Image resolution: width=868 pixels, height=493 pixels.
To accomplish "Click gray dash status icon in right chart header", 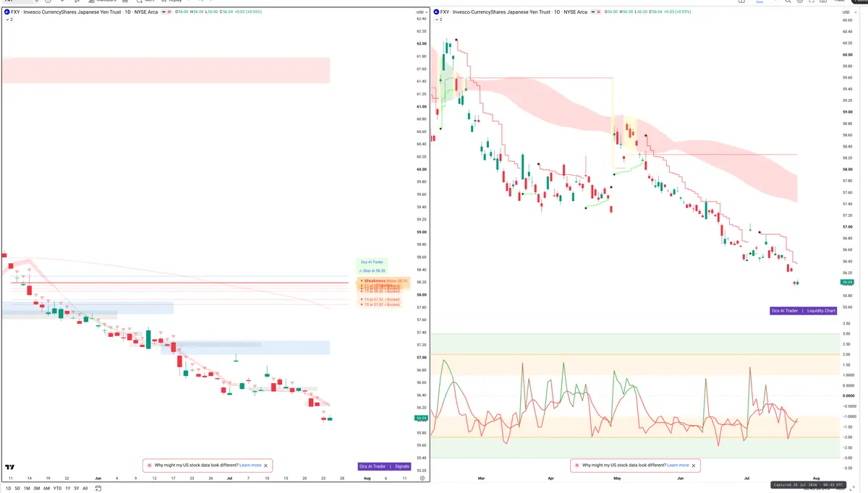I will pyautogui.click(x=595, y=12).
